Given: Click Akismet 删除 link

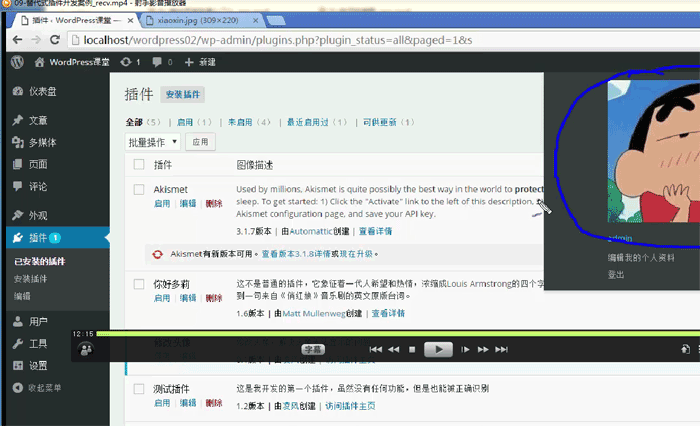Looking at the screenshot, I should [214, 204].
